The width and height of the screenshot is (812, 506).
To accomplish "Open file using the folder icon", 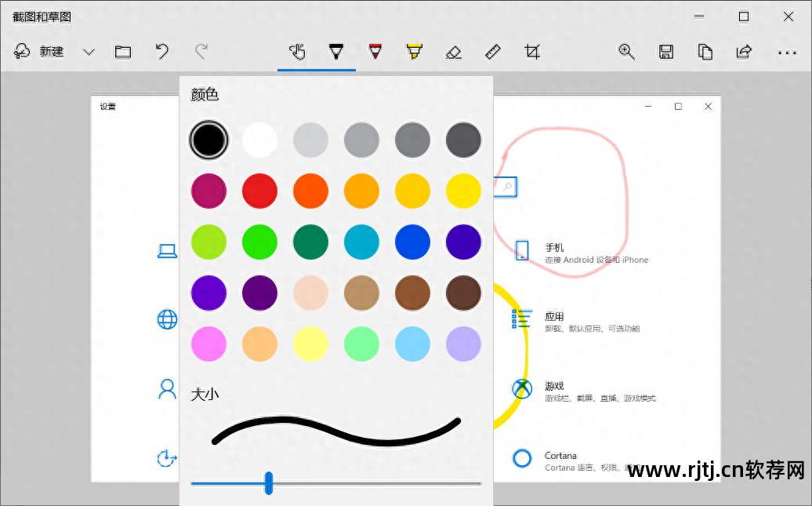I will [123, 52].
